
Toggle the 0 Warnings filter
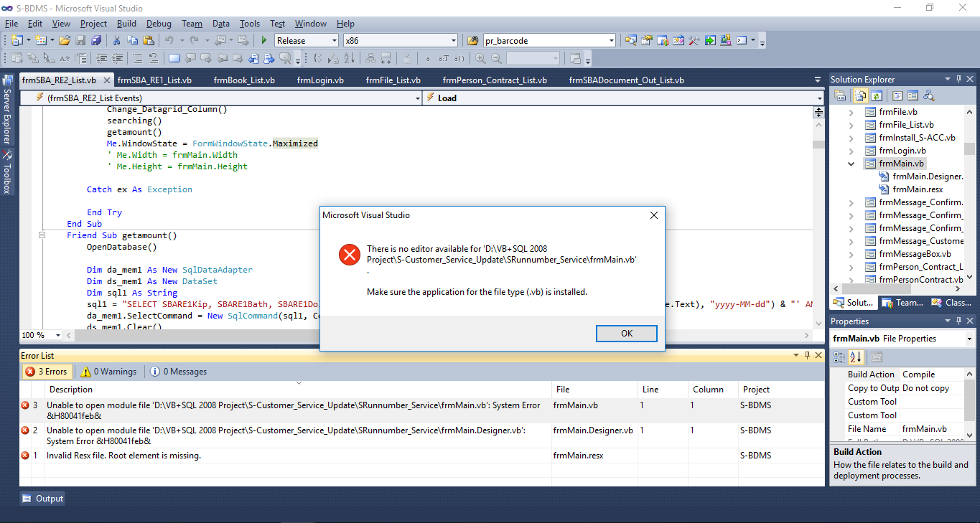coord(109,372)
